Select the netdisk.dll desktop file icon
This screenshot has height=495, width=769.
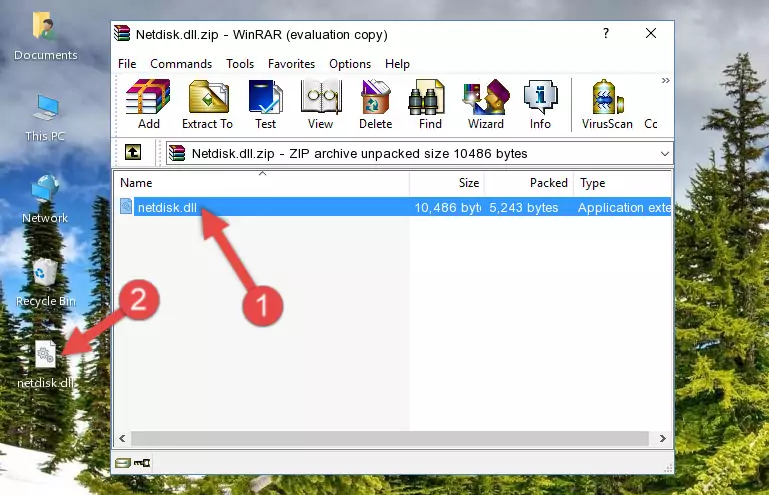45,365
